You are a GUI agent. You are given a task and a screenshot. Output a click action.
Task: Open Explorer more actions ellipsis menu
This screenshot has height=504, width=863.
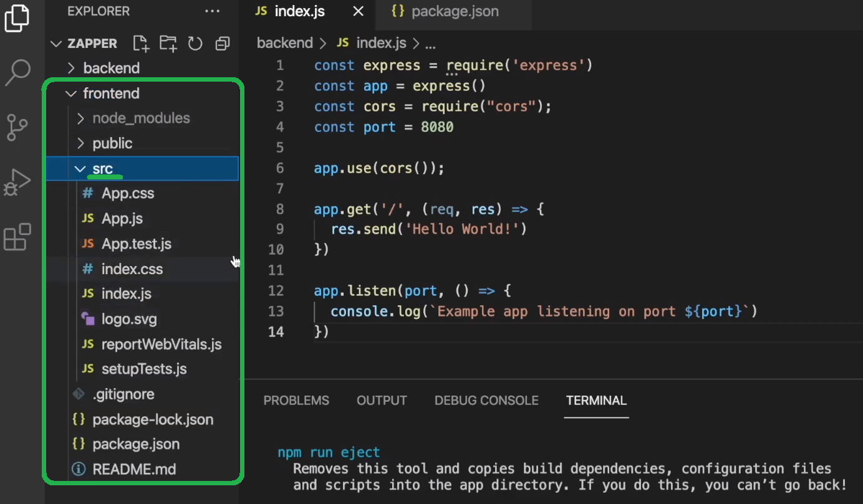click(212, 11)
